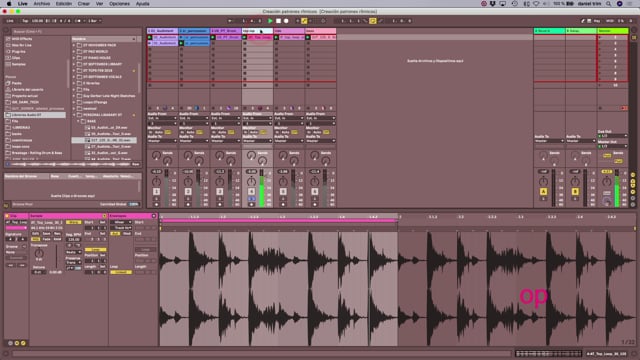Toggle the clip Warp switch
The width and height of the screenshot is (640, 360).
pyautogui.click(x=73, y=222)
